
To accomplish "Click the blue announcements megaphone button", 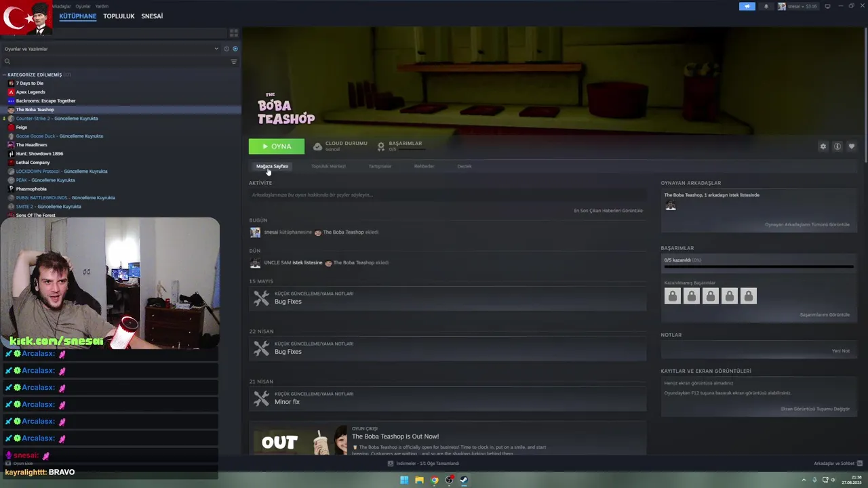I will coord(747,6).
